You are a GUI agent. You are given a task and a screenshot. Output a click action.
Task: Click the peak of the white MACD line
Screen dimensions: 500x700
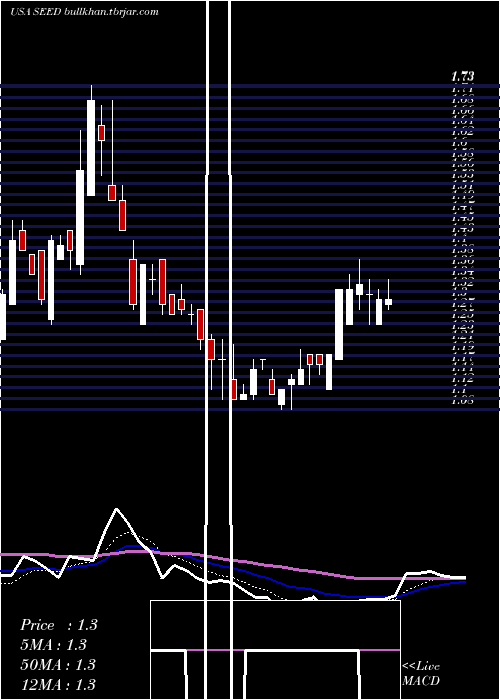(x=117, y=509)
